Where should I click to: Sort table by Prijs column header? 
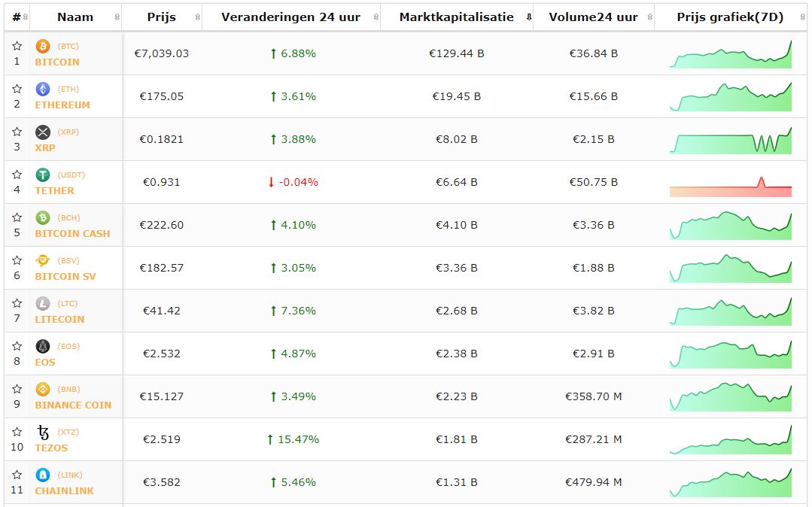pyautogui.click(x=162, y=17)
